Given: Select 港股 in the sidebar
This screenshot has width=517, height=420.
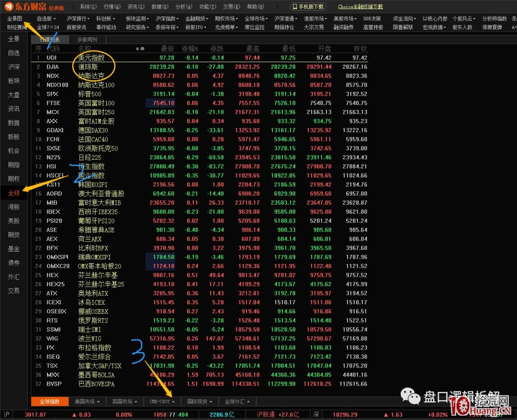Looking at the screenshot, I should pyautogui.click(x=13, y=207).
